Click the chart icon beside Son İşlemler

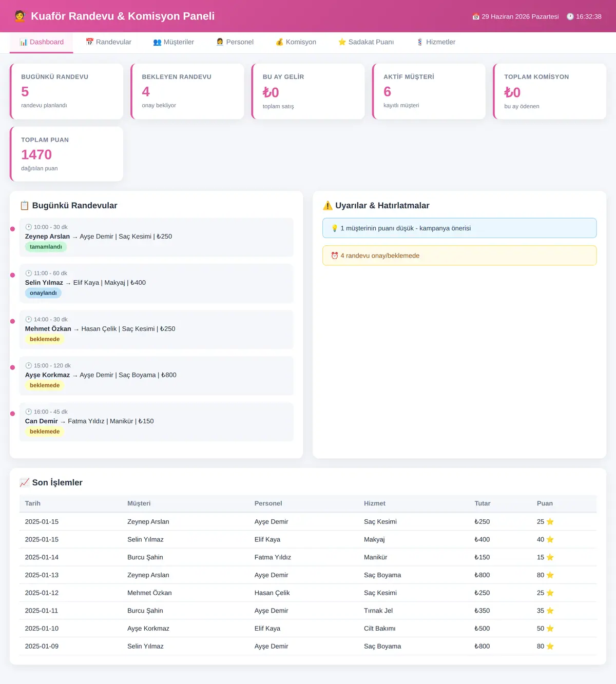[x=25, y=482]
